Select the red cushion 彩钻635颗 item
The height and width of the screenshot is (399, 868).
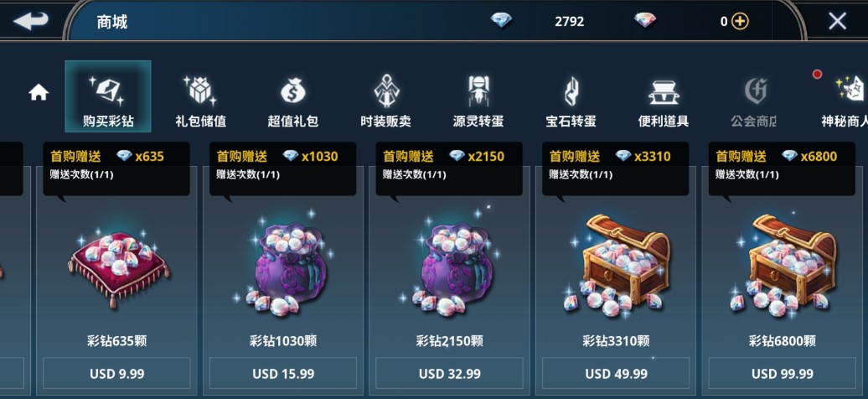coord(118,265)
